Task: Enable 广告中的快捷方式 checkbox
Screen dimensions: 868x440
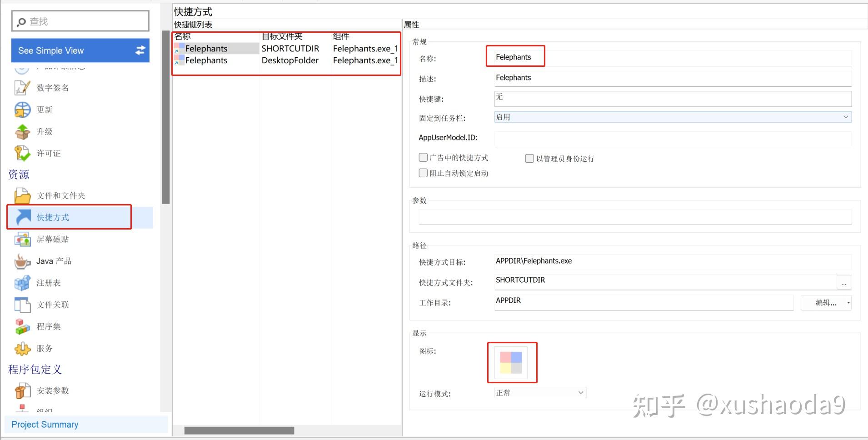Action: [423, 157]
